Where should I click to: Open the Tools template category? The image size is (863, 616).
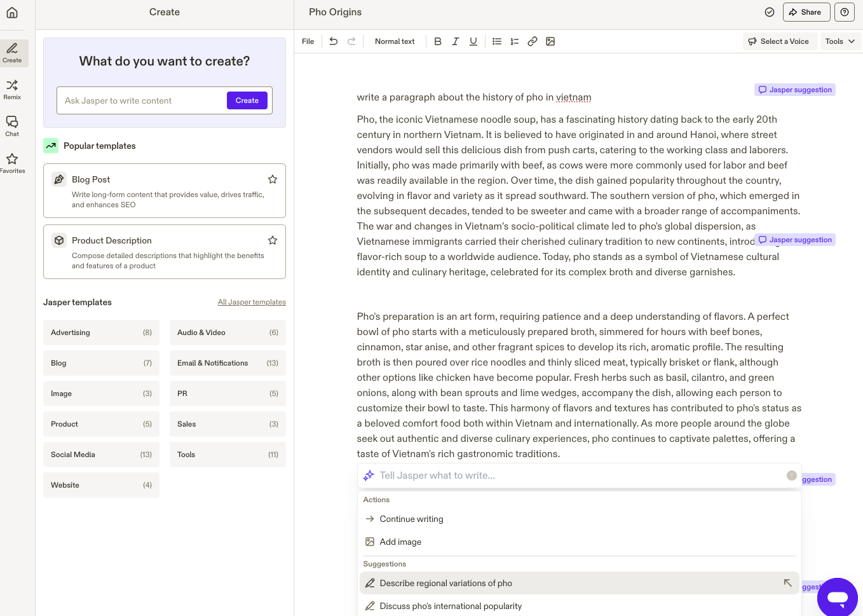pyautogui.click(x=228, y=455)
